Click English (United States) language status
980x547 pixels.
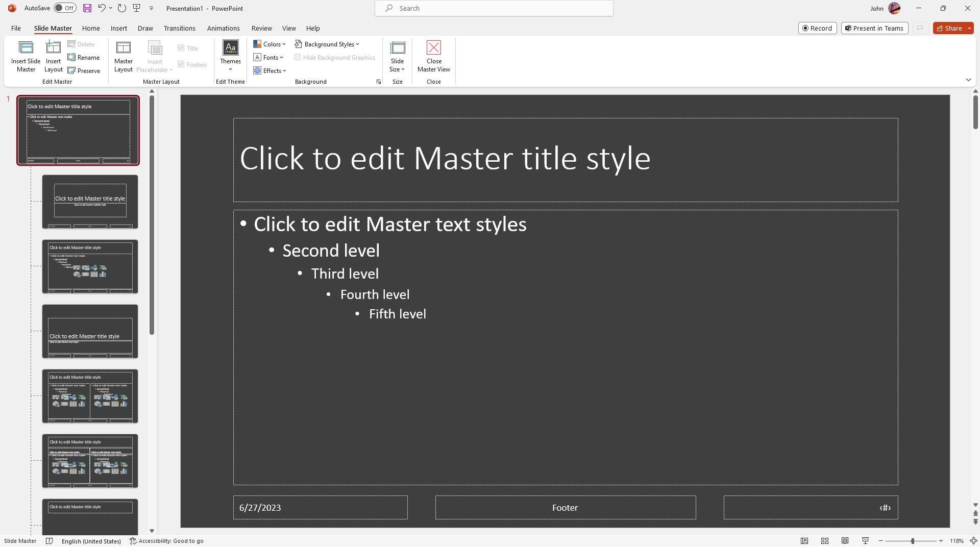(x=91, y=541)
